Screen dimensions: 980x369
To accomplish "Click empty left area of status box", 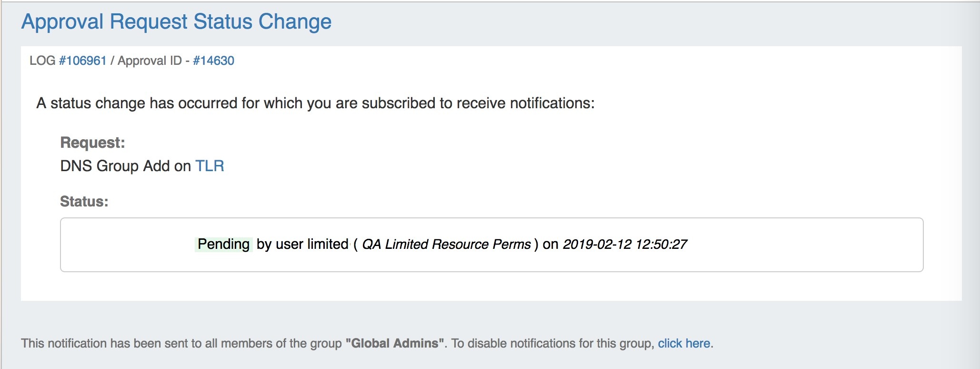I will [x=124, y=245].
